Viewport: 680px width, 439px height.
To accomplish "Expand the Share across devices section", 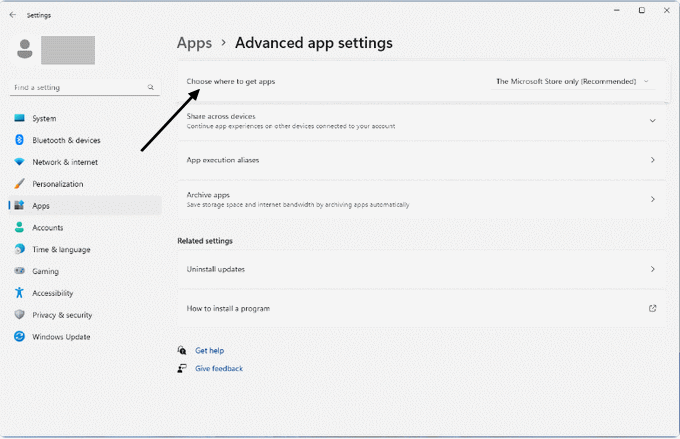I will (652, 121).
